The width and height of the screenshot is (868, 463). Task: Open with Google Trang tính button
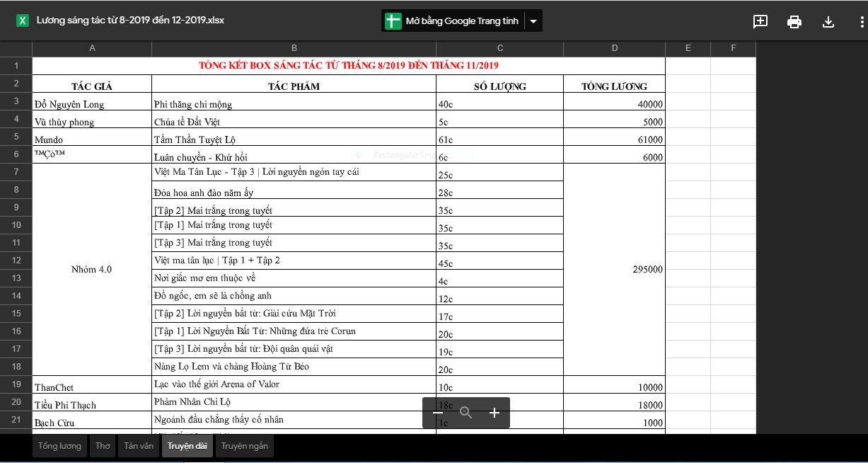pos(453,21)
